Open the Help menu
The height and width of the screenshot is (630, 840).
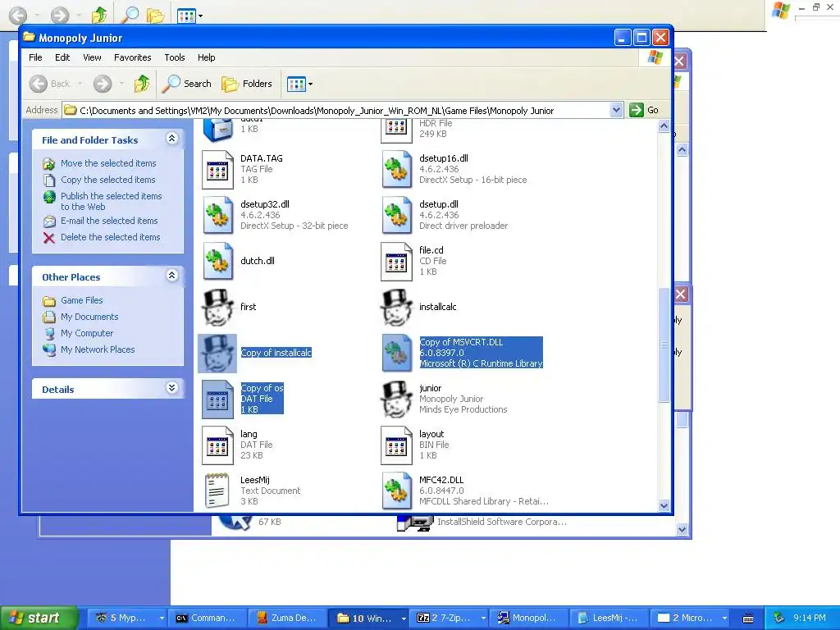[x=206, y=57]
